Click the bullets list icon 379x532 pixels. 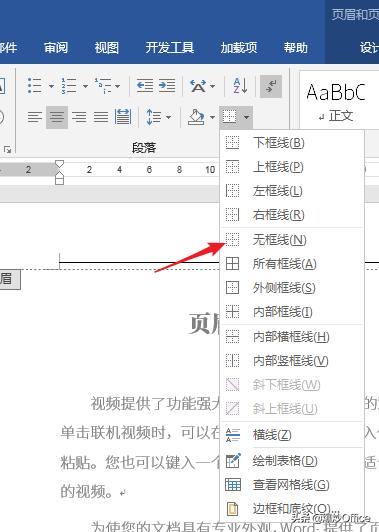[x=35, y=86]
